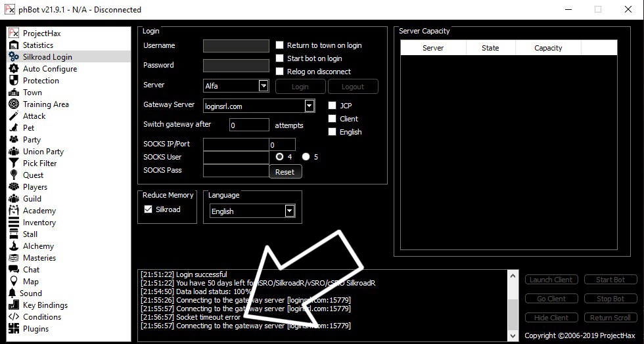Click the Attack sword icon
The image size is (644, 344).
point(14,116)
